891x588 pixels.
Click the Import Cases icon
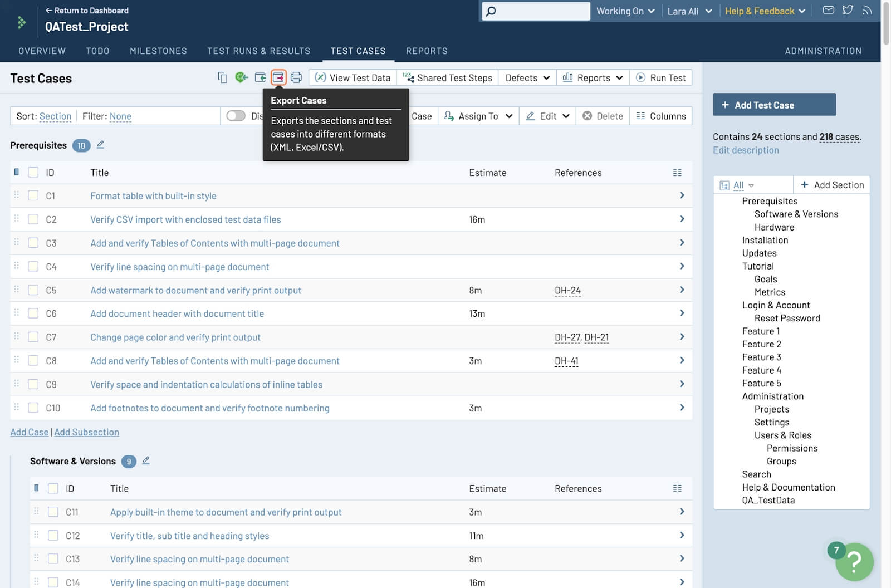click(x=260, y=77)
